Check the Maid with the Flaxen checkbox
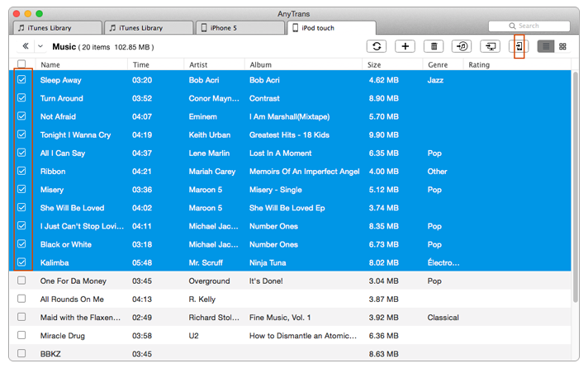This screenshot has height=368, width=588. coord(21,317)
